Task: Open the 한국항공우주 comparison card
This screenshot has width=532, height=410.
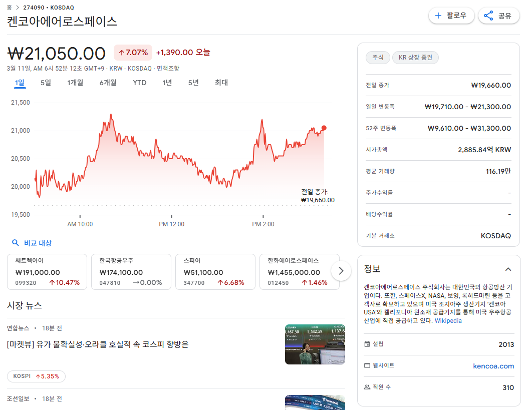Action: (x=131, y=272)
